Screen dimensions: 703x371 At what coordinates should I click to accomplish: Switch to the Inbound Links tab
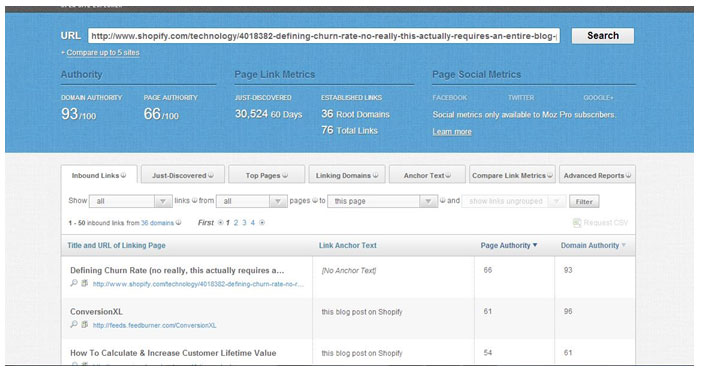(99, 175)
